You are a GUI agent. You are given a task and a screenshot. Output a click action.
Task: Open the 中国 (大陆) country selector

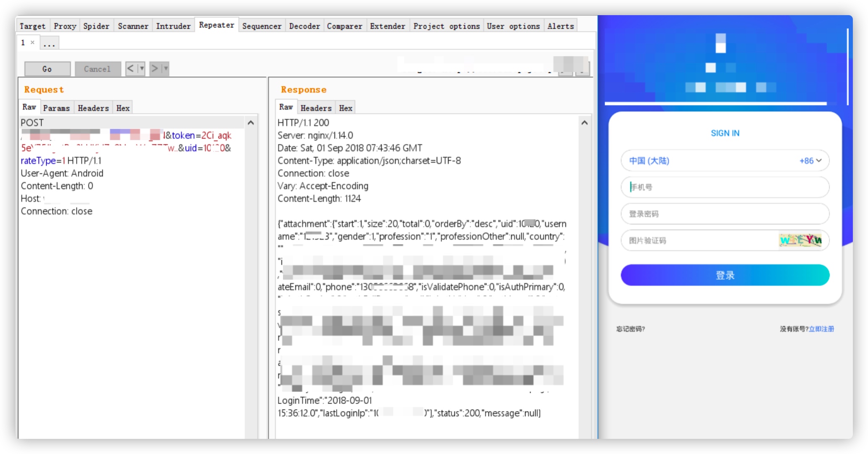click(x=649, y=161)
